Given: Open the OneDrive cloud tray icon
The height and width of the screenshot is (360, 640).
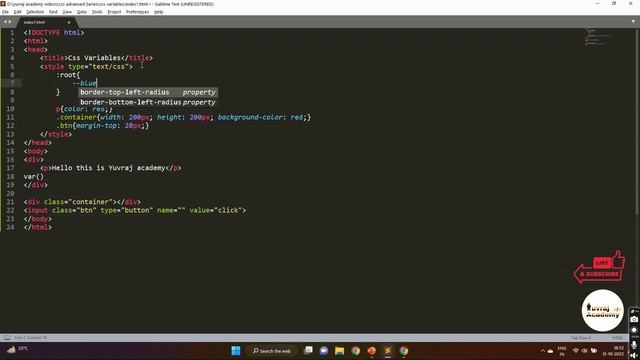Looking at the screenshot, I should click(x=550, y=351).
